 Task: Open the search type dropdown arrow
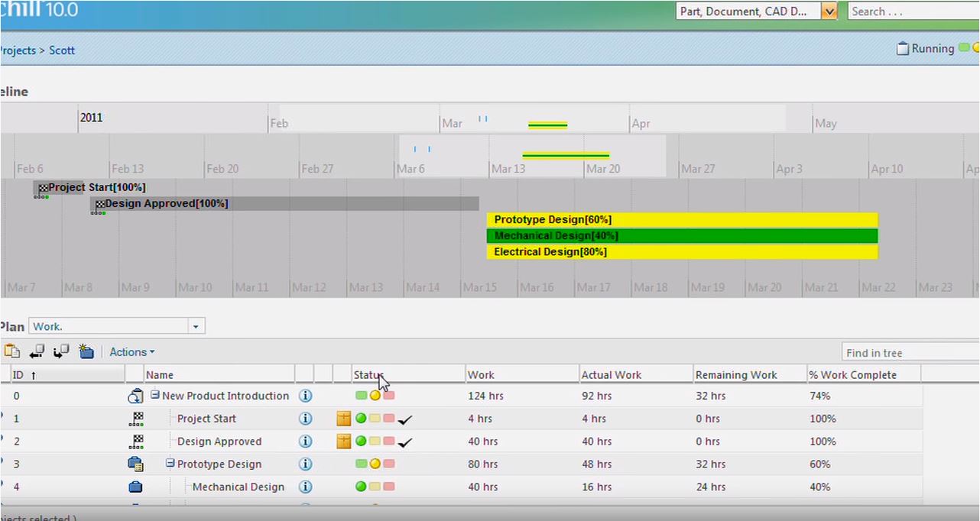(829, 11)
